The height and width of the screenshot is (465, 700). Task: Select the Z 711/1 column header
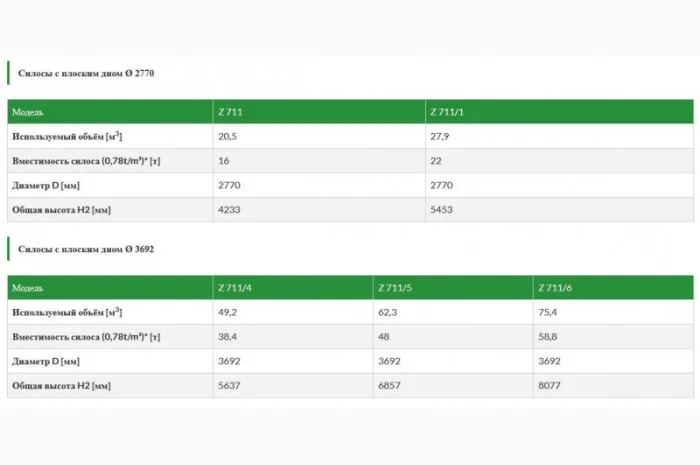point(445,112)
